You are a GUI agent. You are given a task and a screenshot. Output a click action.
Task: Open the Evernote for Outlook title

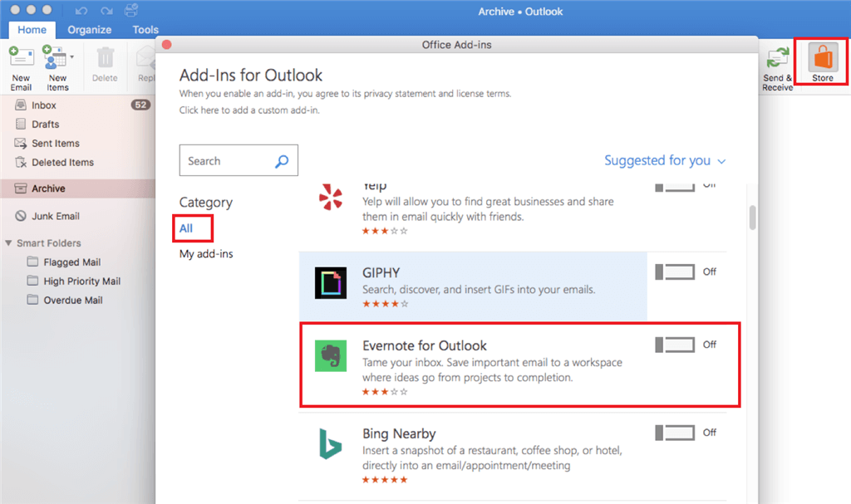coord(425,345)
